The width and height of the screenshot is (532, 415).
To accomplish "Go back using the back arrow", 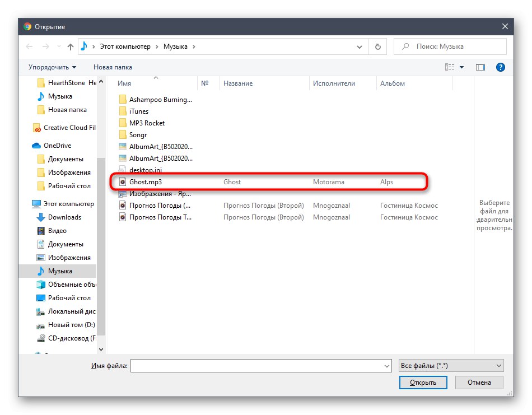I will pyautogui.click(x=29, y=46).
